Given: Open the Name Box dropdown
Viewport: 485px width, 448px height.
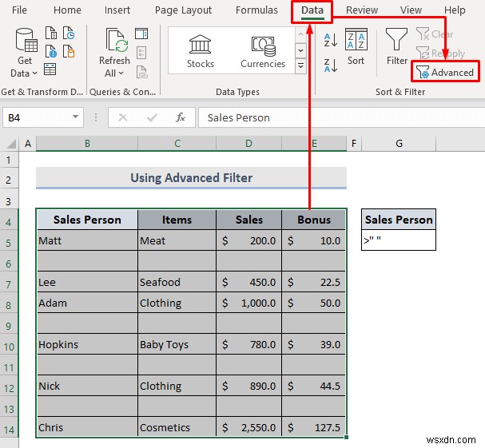Looking at the screenshot, I should [75, 117].
